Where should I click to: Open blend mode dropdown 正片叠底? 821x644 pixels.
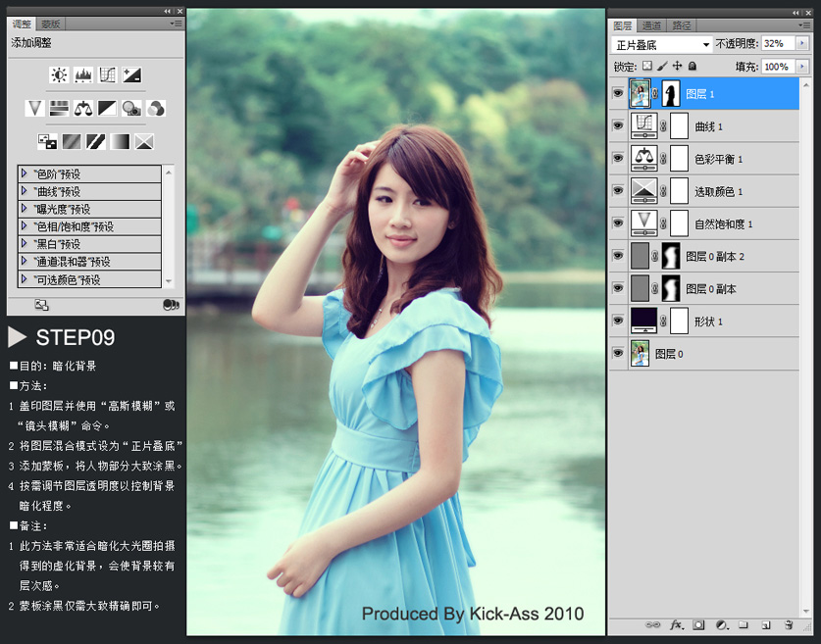tap(661, 44)
